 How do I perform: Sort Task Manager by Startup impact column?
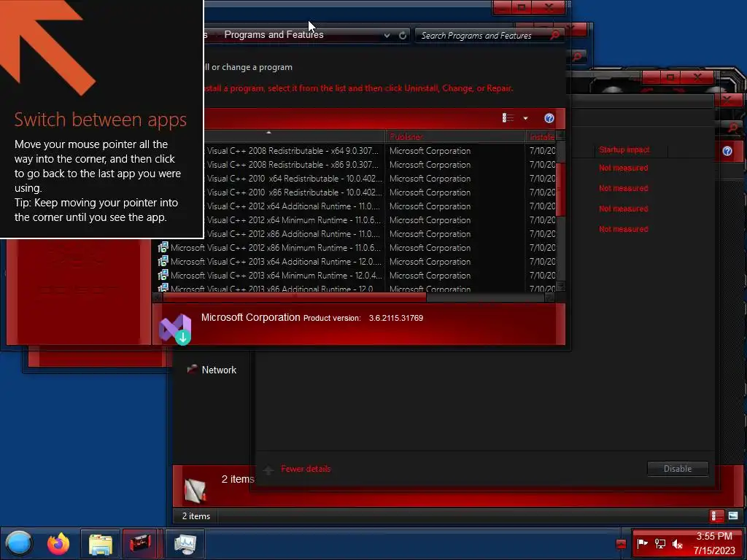[624, 150]
